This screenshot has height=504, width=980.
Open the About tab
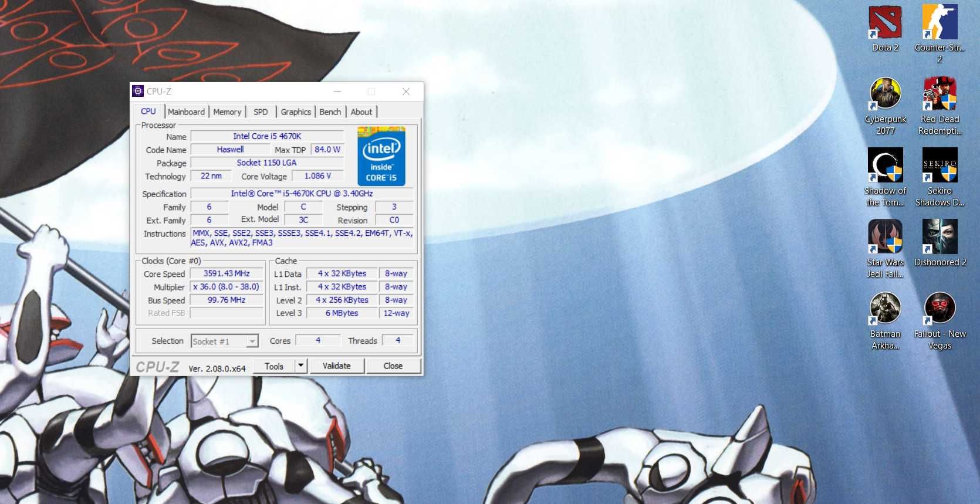click(x=361, y=112)
